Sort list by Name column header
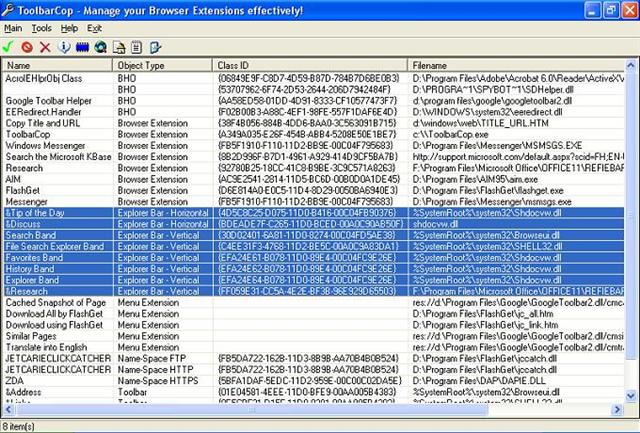The height and width of the screenshot is (433, 640). click(x=57, y=65)
